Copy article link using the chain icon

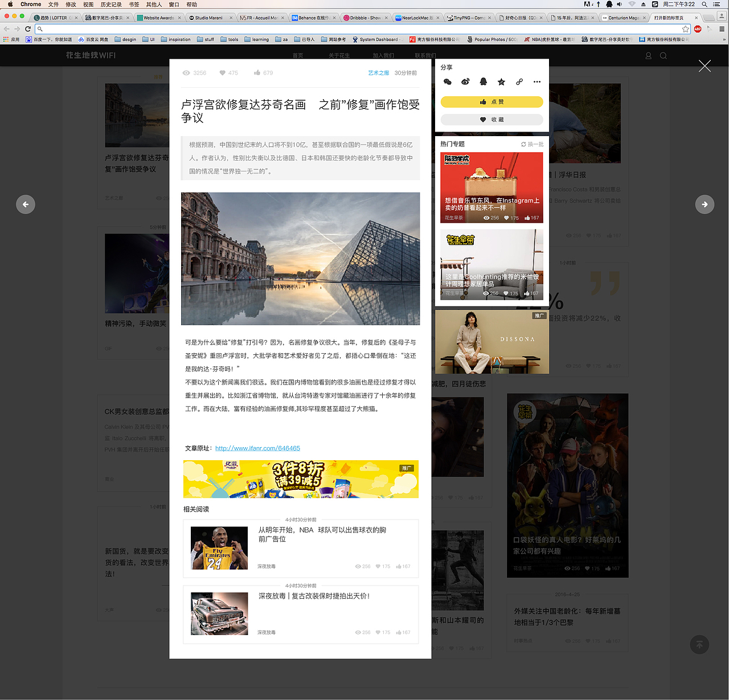coord(519,81)
